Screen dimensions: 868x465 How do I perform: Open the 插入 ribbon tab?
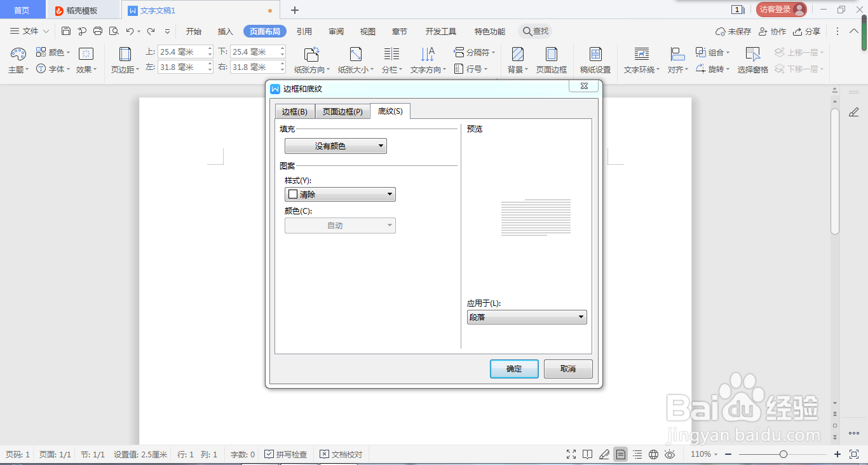(x=225, y=31)
